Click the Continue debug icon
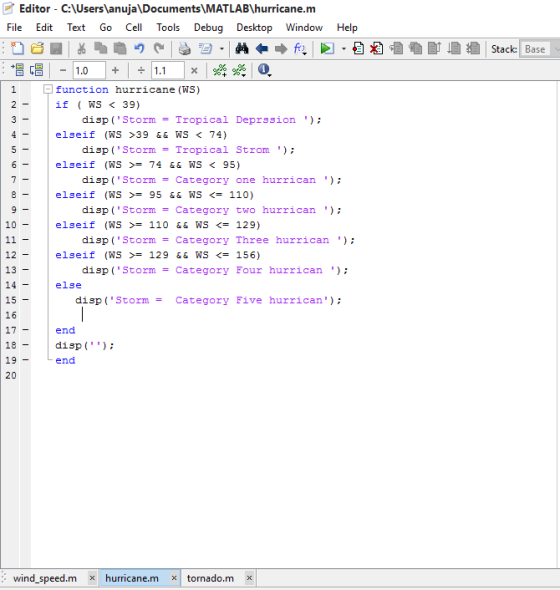The width and height of the screenshot is (560, 590). [454, 49]
